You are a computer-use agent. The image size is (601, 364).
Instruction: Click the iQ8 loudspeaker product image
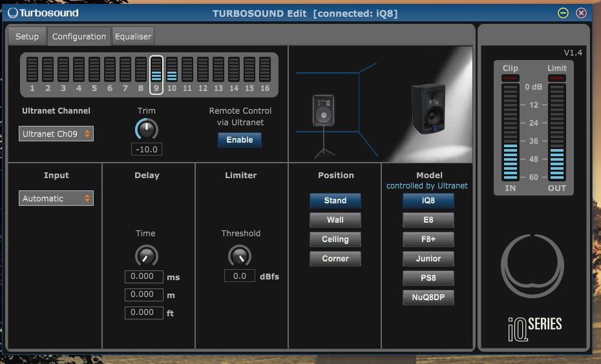click(x=429, y=108)
